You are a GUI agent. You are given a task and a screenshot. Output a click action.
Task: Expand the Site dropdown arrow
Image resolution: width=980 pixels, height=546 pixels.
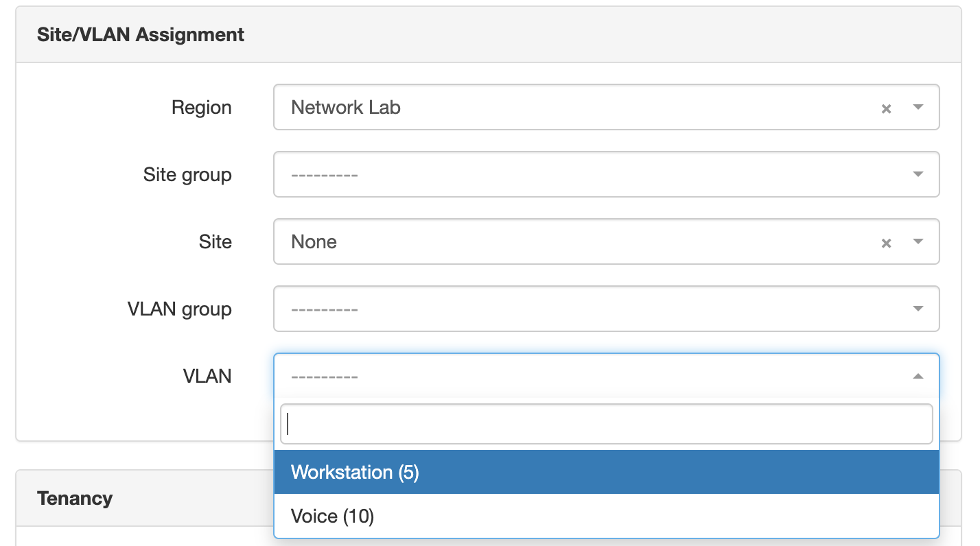click(x=918, y=241)
